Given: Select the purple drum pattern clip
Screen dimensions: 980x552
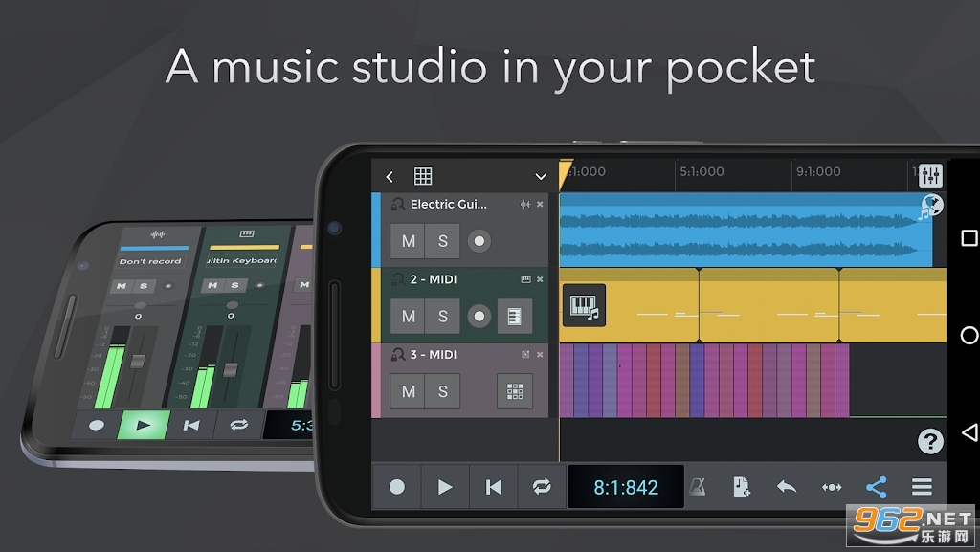Looking at the screenshot, I should 704,380.
